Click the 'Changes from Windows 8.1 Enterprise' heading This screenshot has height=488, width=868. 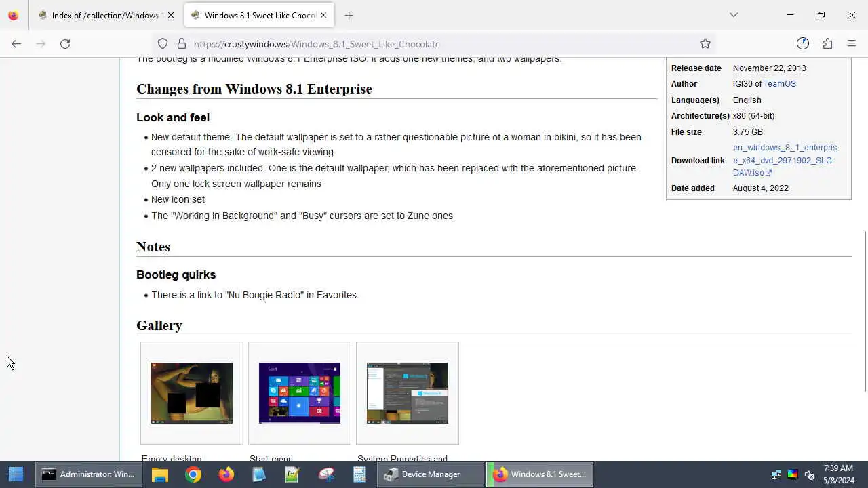click(x=254, y=89)
